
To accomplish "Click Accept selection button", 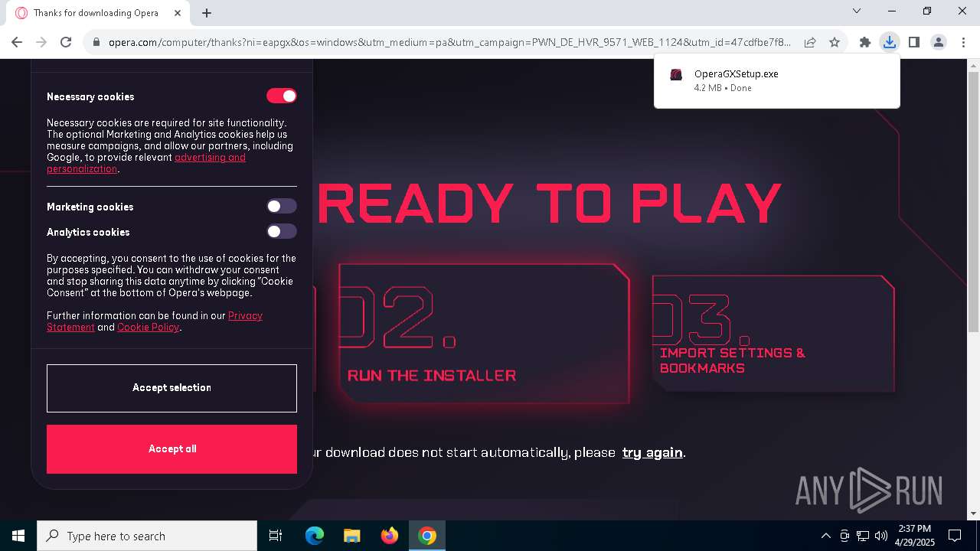I will (171, 388).
